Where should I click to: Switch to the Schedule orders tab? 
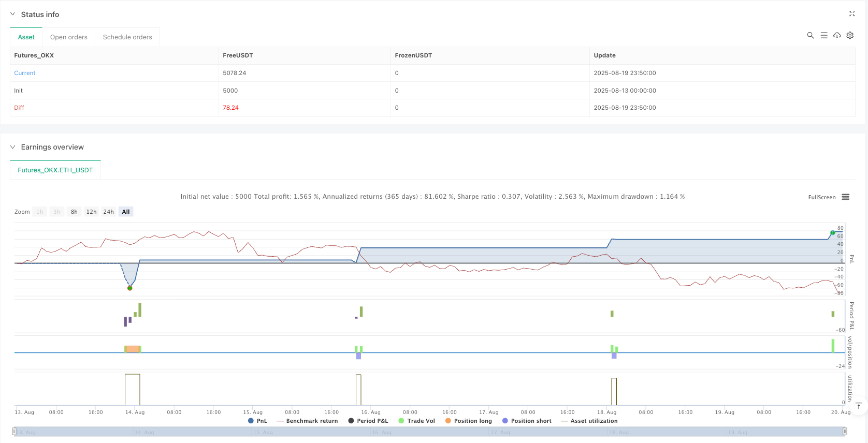coord(127,37)
